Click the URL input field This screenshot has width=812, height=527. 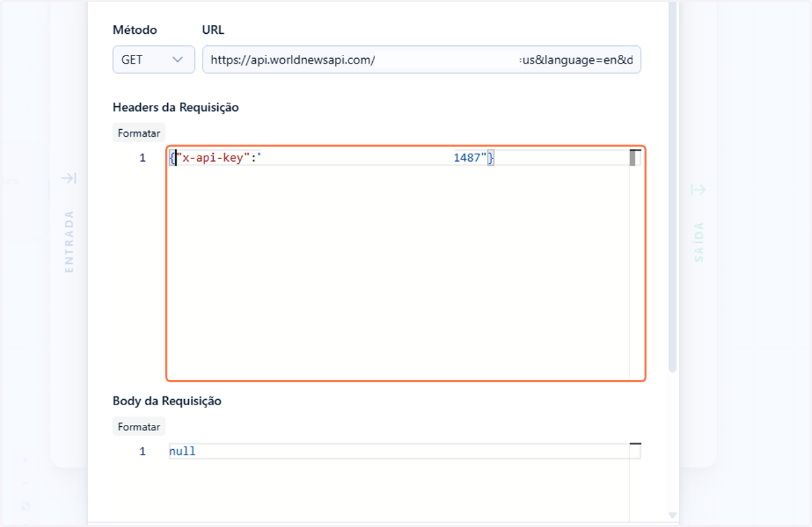[x=422, y=60]
